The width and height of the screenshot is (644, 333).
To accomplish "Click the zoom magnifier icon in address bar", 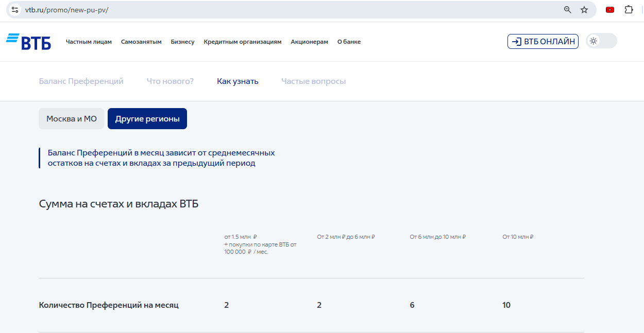I will (x=568, y=10).
